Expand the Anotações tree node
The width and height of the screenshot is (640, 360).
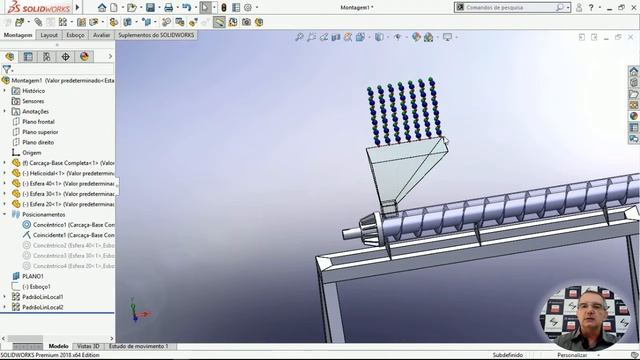[x=5, y=111]
